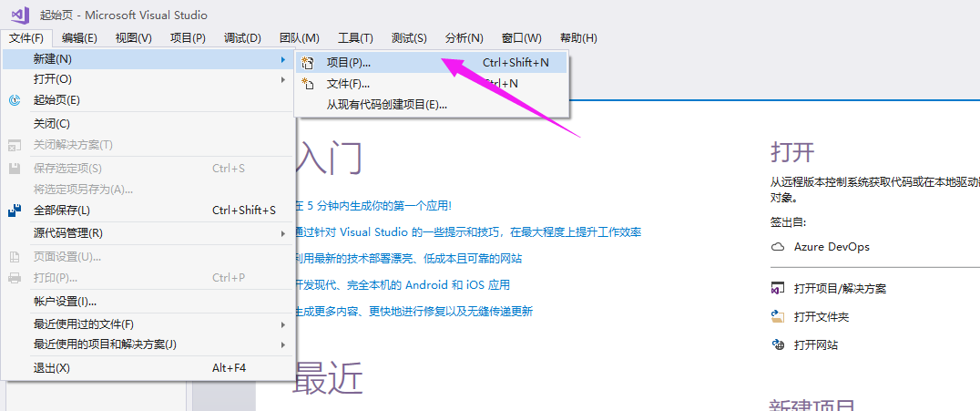This screenshot has height=411, width=980.
Task: Open the 测试(S) menu
Action: coord(409,38)
